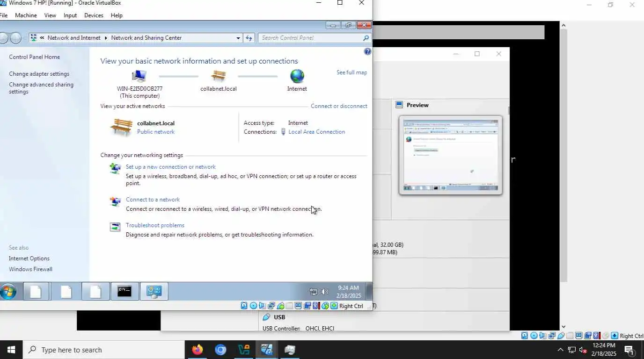
Task: Open hard disk indicator in front VM status bar
Action: click(x=244, y=306)
